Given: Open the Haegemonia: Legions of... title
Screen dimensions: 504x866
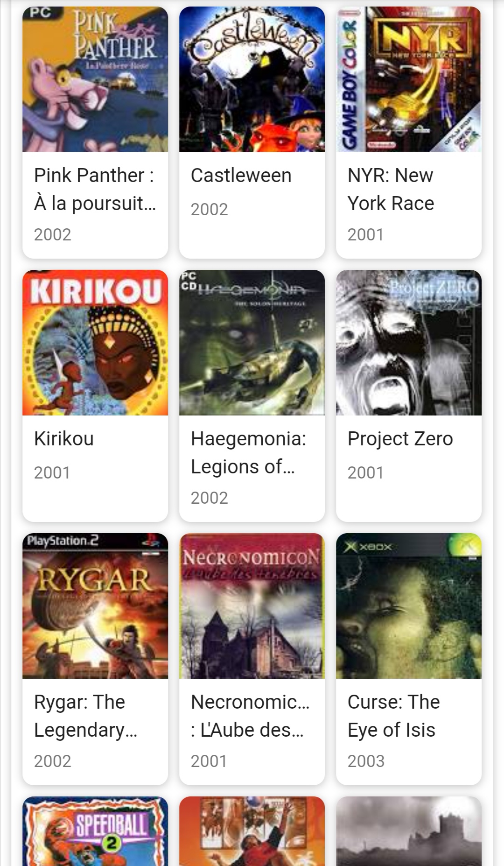Looking at the screenshot, I should tap(248, 452).
